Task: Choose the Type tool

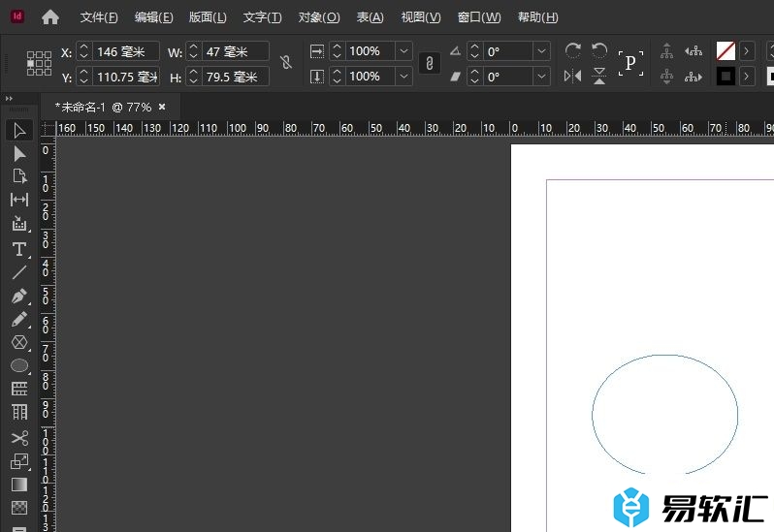Action: pyautogui.click(x=19, y=249)
